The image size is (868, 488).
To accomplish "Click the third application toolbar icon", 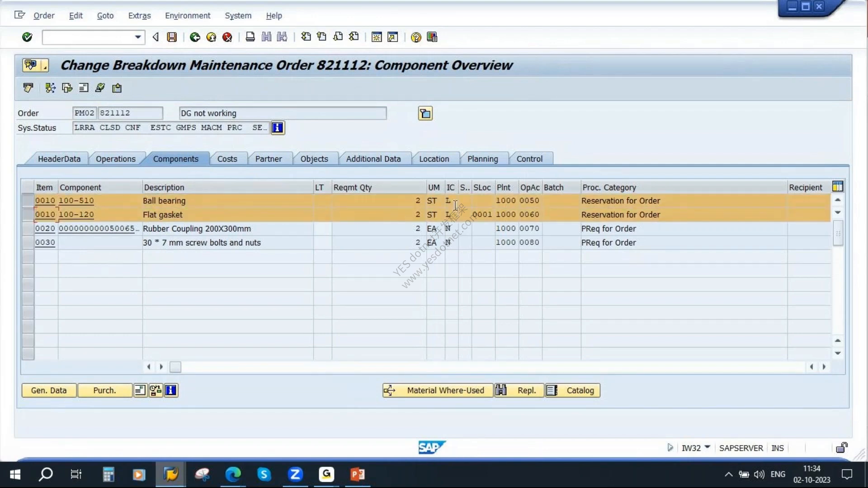I will pos(67,88).
